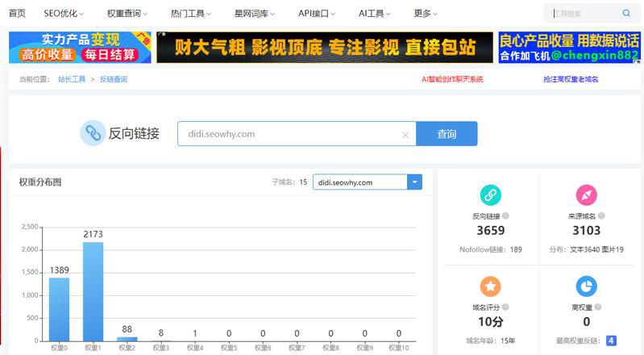Expand the API接口 menu
The image size is (644, 355).
click(317, 14)
